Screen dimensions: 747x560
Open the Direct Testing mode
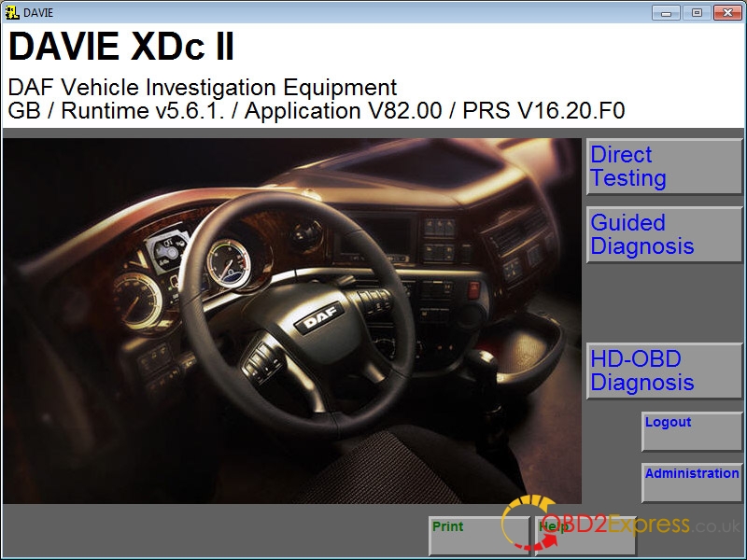pos(664,167)
